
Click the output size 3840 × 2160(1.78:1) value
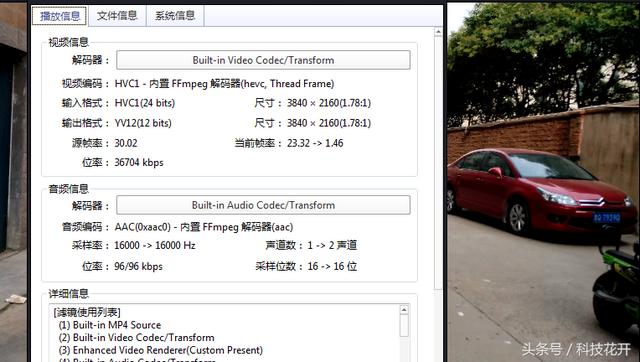(329, 123)
